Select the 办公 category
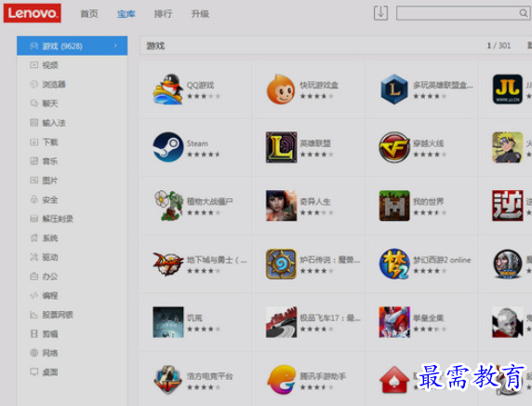The height and width of the screenshot is (406, 532). 72,277
